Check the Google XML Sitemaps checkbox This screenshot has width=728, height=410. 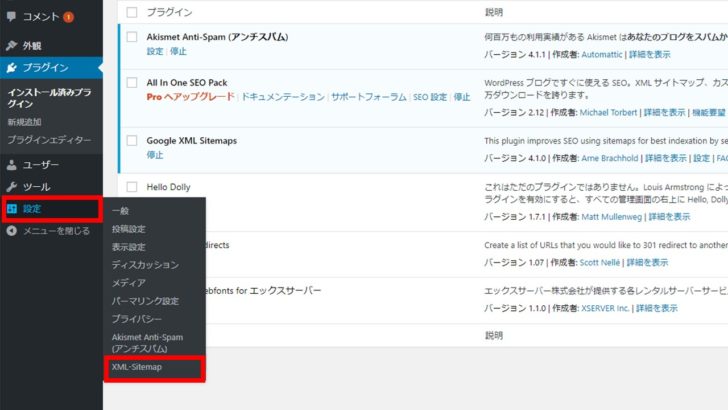tap(132, 140)
